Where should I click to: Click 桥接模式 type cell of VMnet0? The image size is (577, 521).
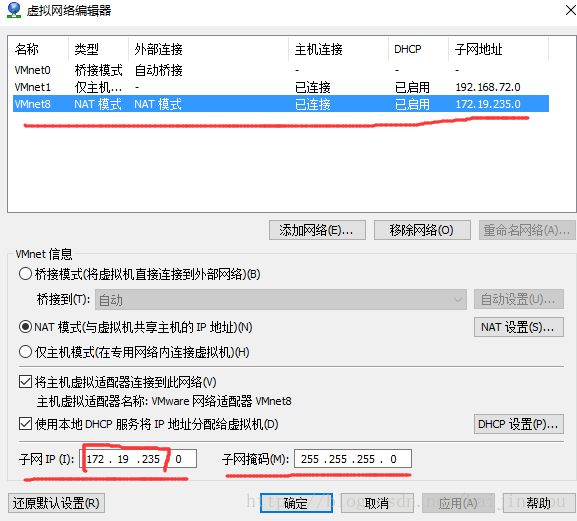[x=98, y=70]
